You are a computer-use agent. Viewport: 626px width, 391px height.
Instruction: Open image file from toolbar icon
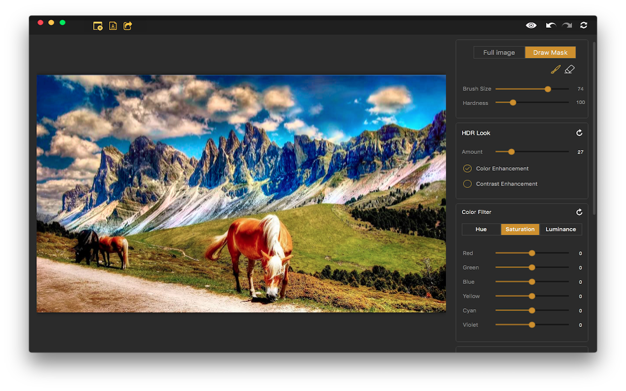(x=98, y=26)
